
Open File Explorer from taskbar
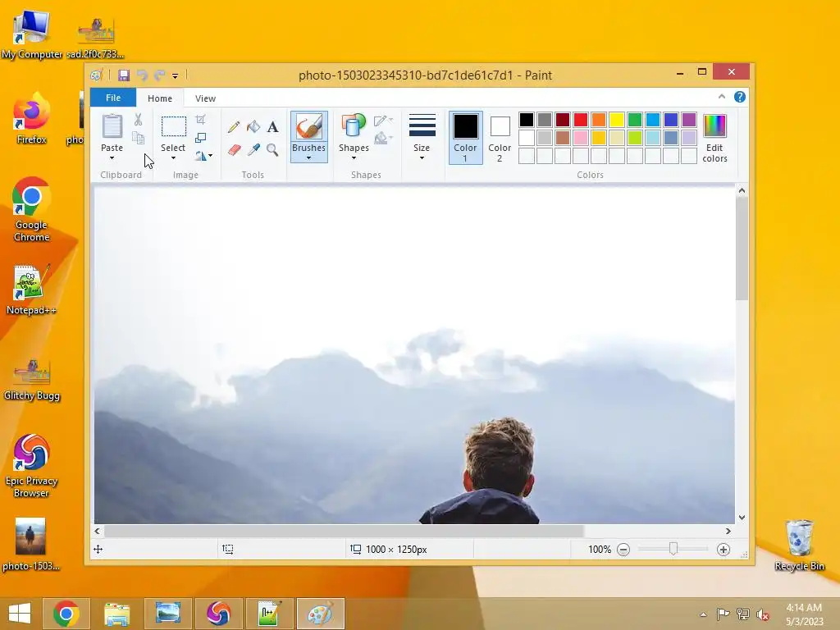click(116, 614)
